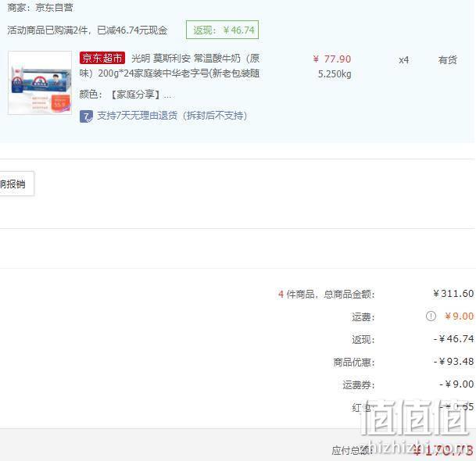Select the 返现 -¥46.74 summary value
This screenshot has height=461, width=476.
coord(453,338)
